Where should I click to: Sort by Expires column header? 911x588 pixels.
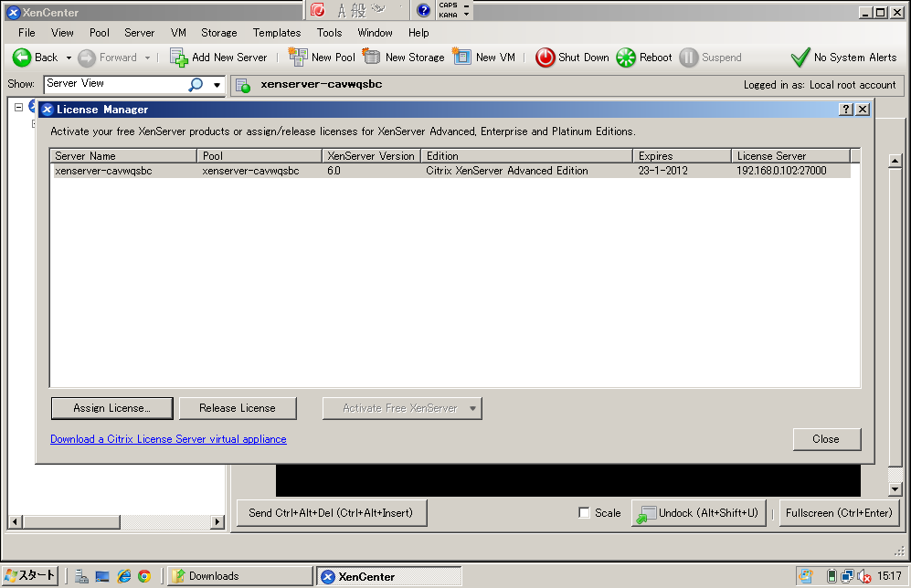(x=682, y=155)
